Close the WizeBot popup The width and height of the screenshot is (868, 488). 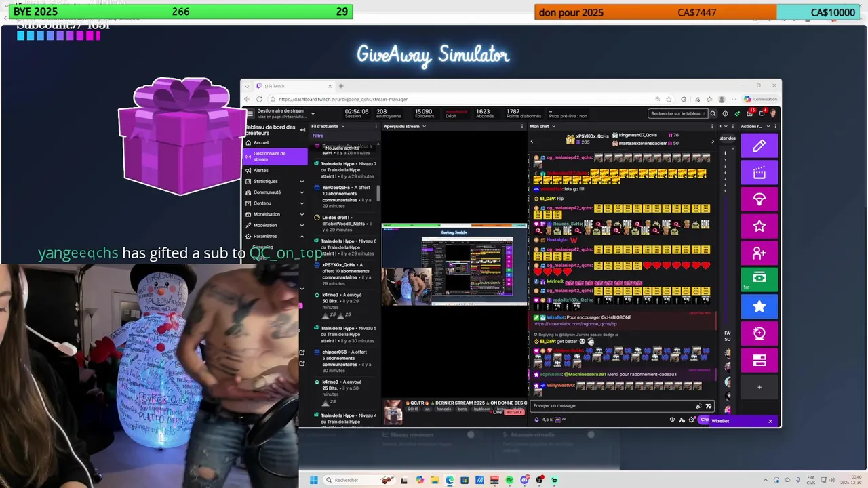[x=770, y=421]
